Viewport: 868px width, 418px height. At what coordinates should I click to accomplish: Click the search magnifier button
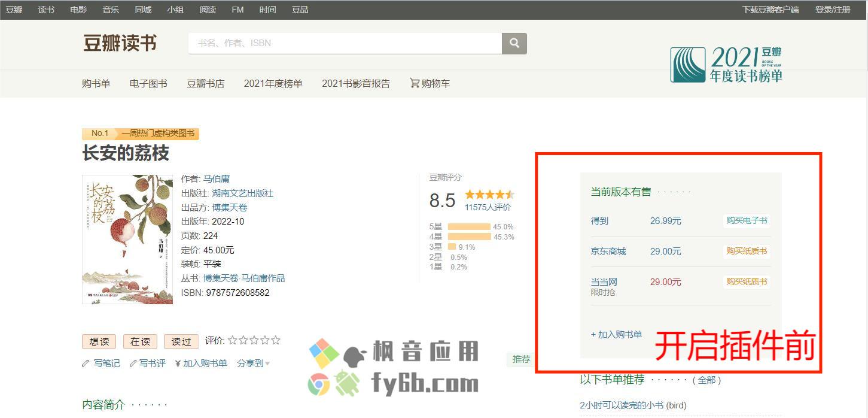tap(514, 43)
